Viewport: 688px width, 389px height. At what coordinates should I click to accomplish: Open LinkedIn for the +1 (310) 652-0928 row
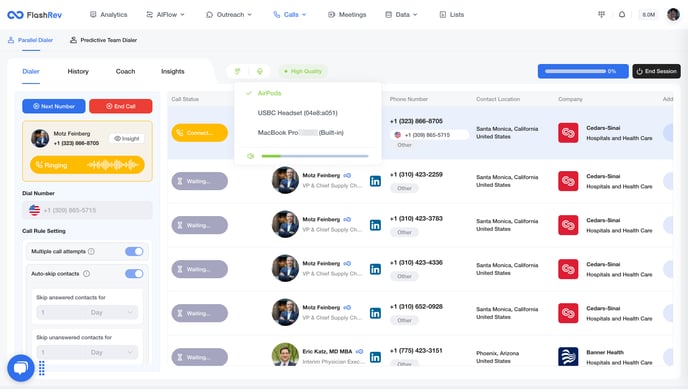pyautogui.click(x=375, y=313)
